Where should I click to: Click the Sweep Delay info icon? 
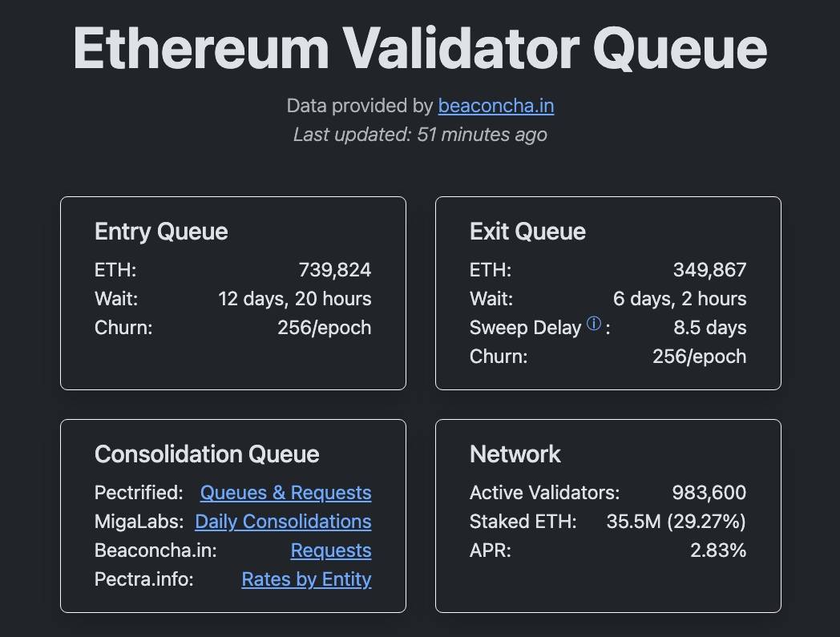point(594,324)
